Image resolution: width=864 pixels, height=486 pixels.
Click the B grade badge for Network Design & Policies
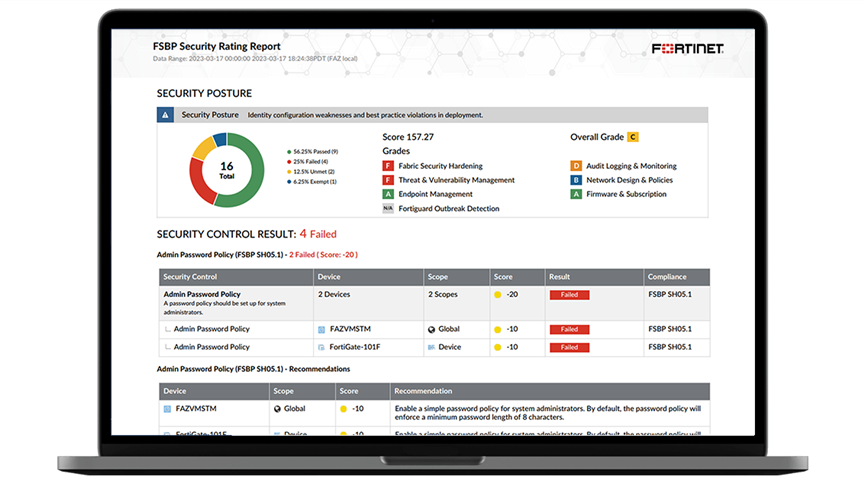click(x=576, y=180)
